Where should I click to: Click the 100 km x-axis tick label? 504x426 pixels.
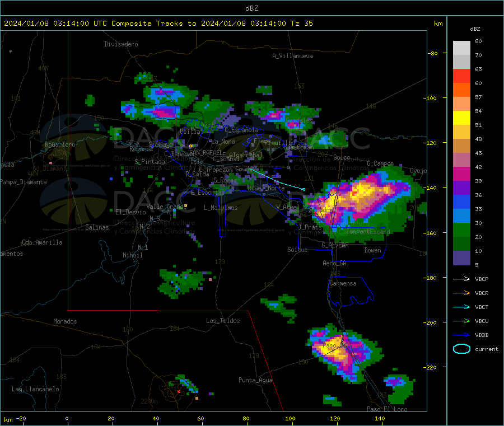290,418
